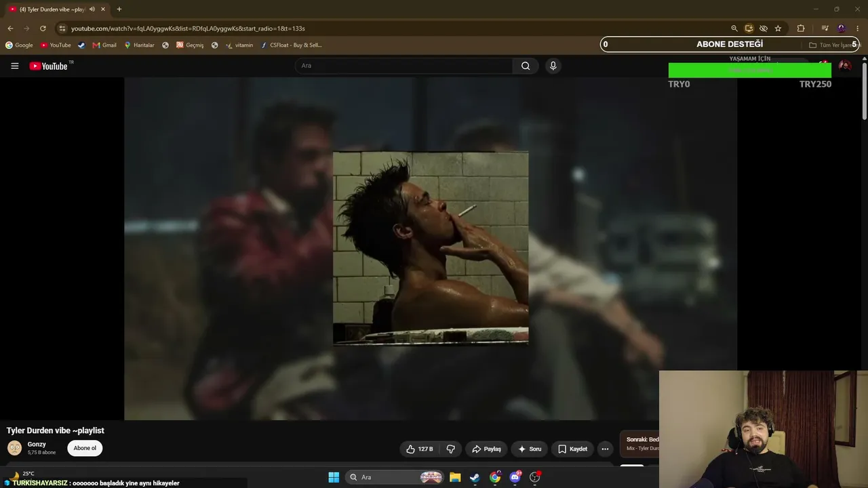Click the Windows taskbar search box
Screen dimensions: 868x488
pyautogui.click(x=395, y=477)
